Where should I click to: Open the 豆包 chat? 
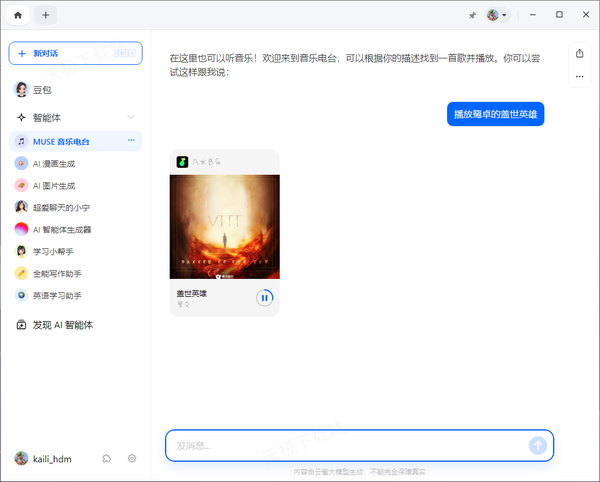[75, 90]
